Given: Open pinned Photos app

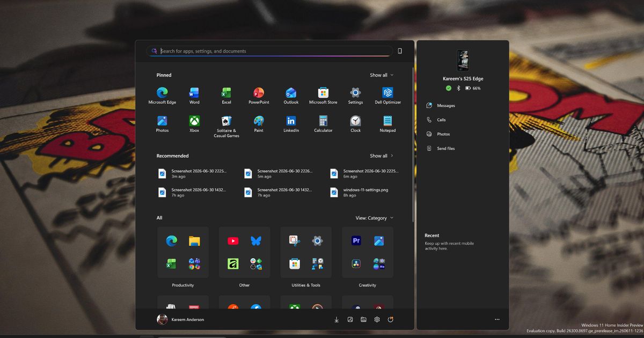Looking at the screenshot, I should (x=162, y=124).
